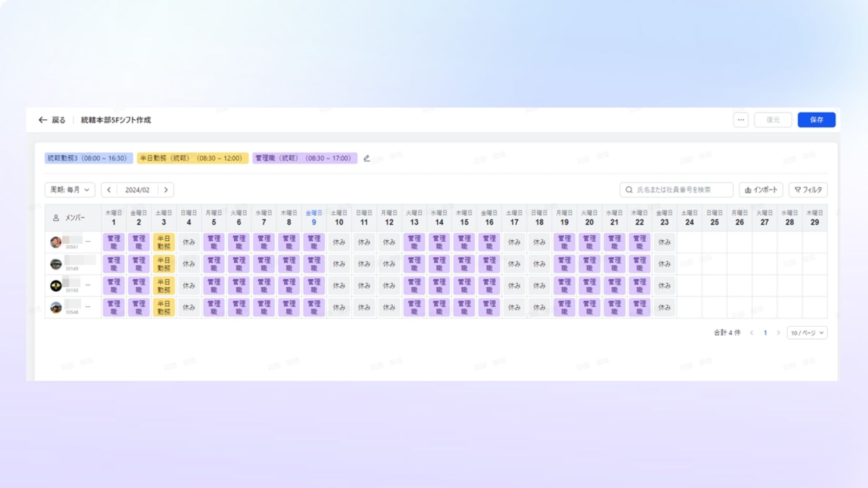Click page 1 in pagination
Image resolution: width=868 pixels, height=488 pixels.
coord(765,333)
